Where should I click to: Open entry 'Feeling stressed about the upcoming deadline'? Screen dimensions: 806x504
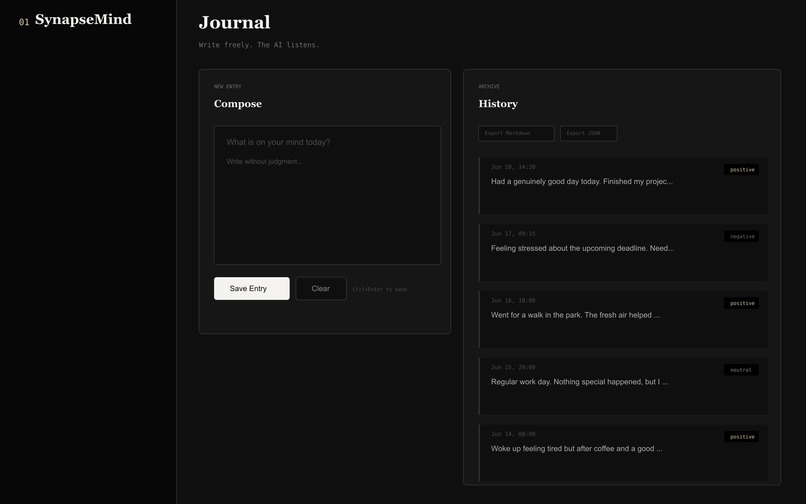pyautogui.click(x=623, y=253)
